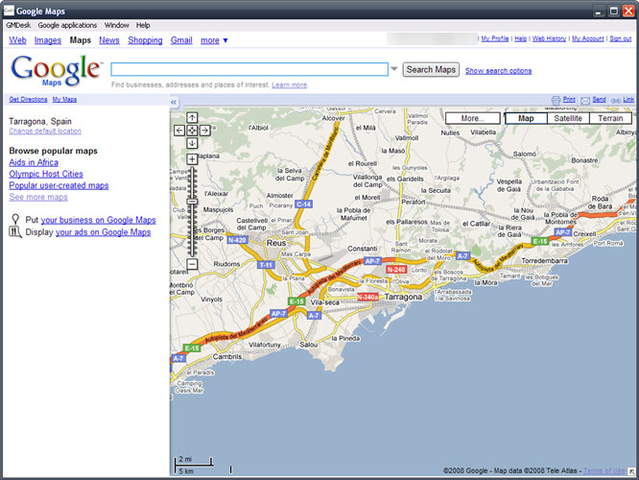Image resolution: width=639 pixels, height=480 pixels.
Task: Click the 'Tarragona, Spain' default location text
Action: (x=40, y=121)
